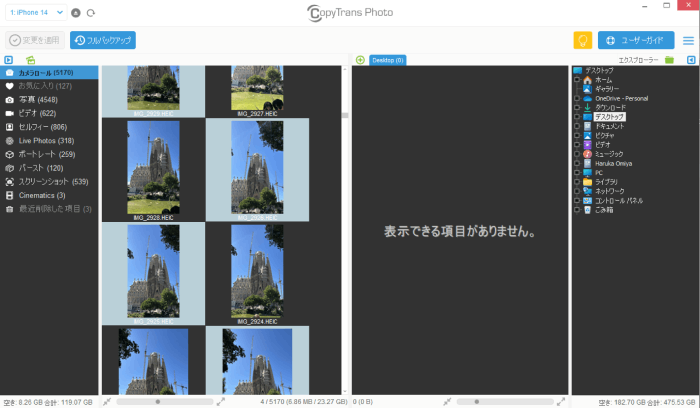Open the device selector showing iPhone 14

click(36, 12)
